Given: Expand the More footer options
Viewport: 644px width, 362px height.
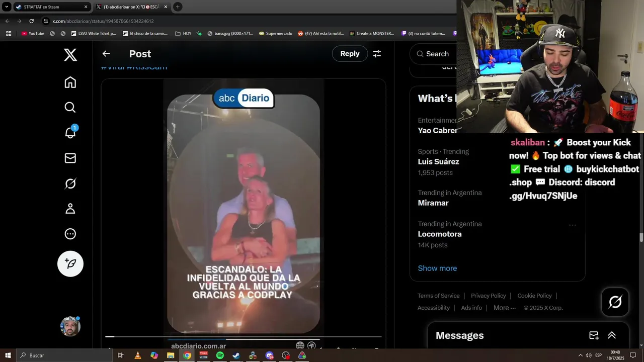Looking at the screenshot, I should pyautogui.click(x=505, y=308).
